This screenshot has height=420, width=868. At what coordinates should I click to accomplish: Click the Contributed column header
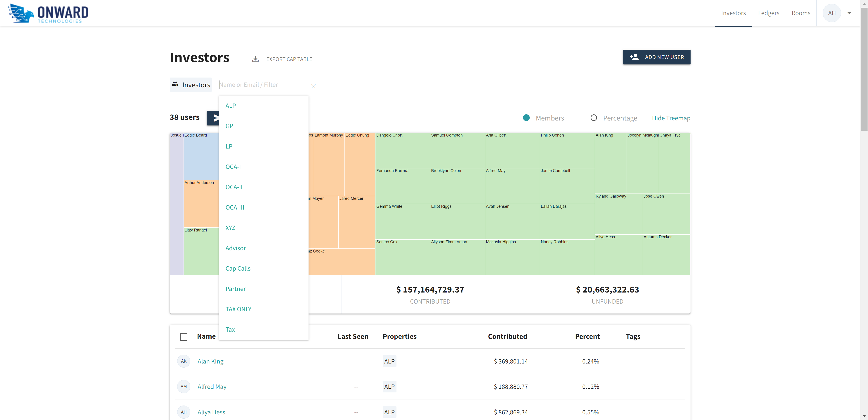pyautogui.click(x=507, y=336)
